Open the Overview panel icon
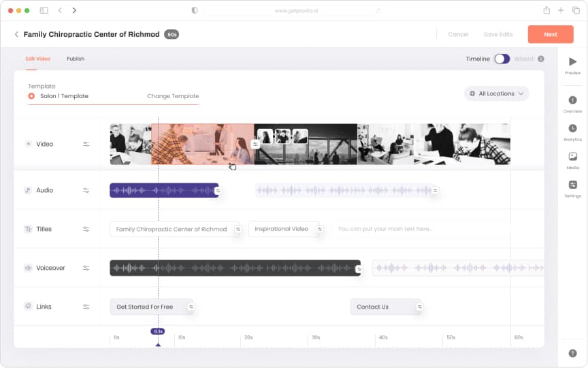This screenshot has height=368, width=588. click(x=572, y=100)
